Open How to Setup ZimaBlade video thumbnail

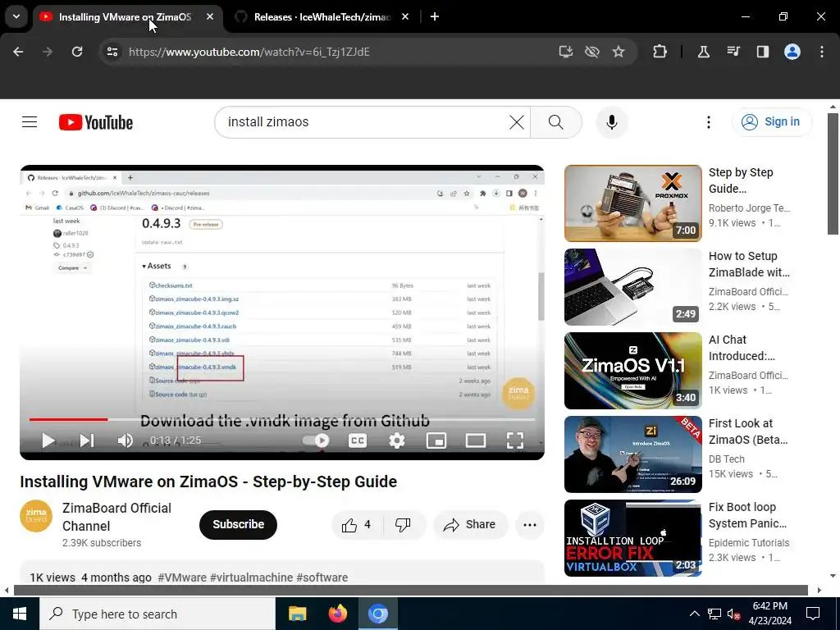632,286
